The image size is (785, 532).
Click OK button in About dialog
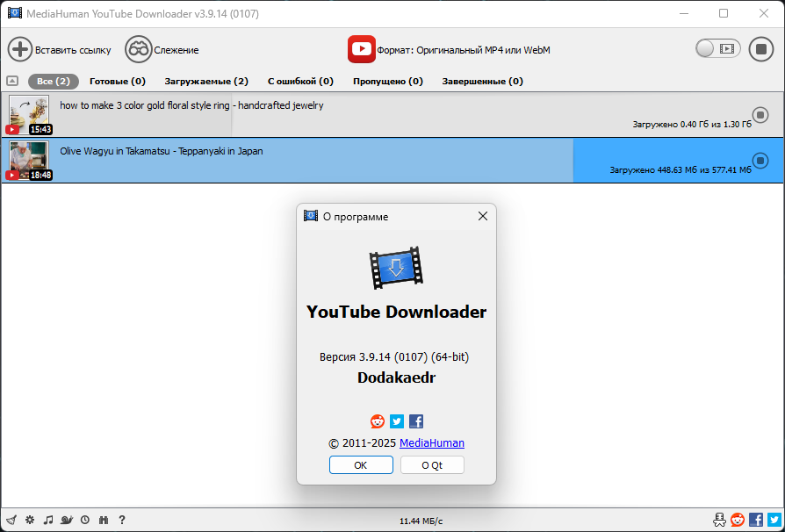tap(361, 465)
